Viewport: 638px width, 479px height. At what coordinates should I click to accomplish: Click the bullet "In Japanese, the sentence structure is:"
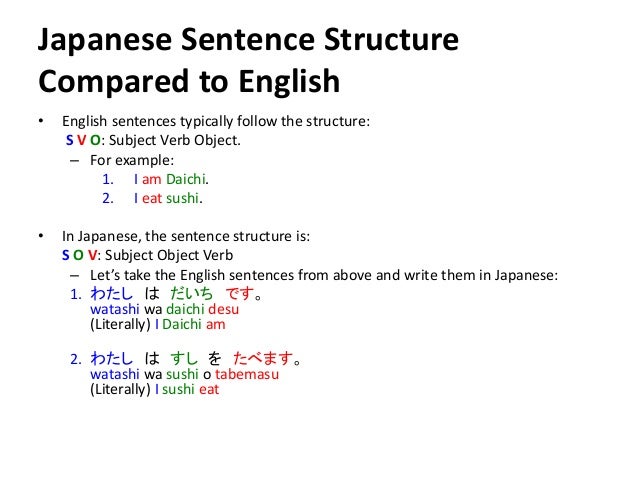(187, 237)
